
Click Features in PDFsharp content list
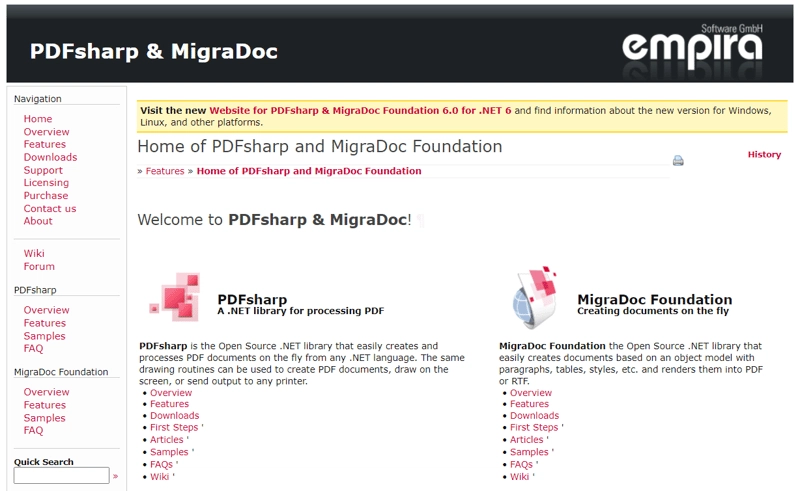click(x=169, y=404)
